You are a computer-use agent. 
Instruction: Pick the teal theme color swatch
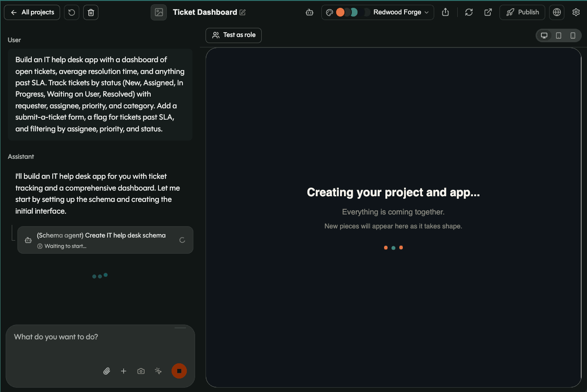pyautogui.click(x=354, y=12)
